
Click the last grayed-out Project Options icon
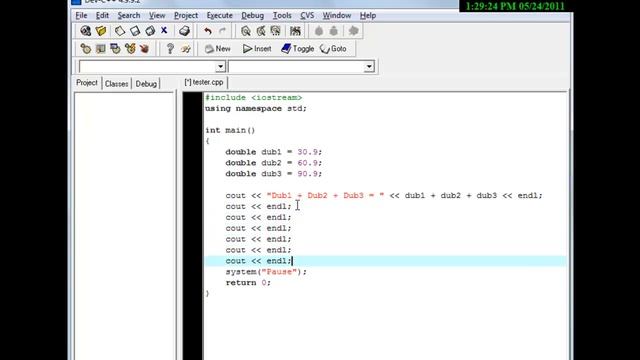tap(353, 31)
